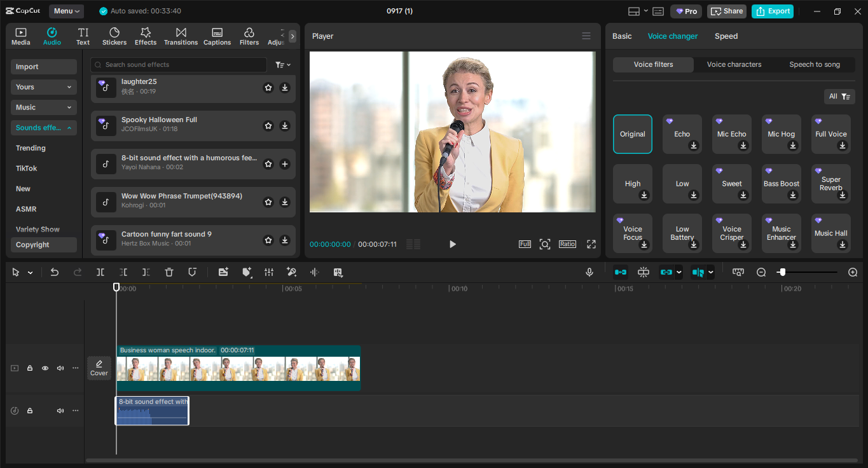Open the Menu dropdown in the title bar
Viewport: 868px width, 468px height.
pyautogui.click(x=65, y=11)
